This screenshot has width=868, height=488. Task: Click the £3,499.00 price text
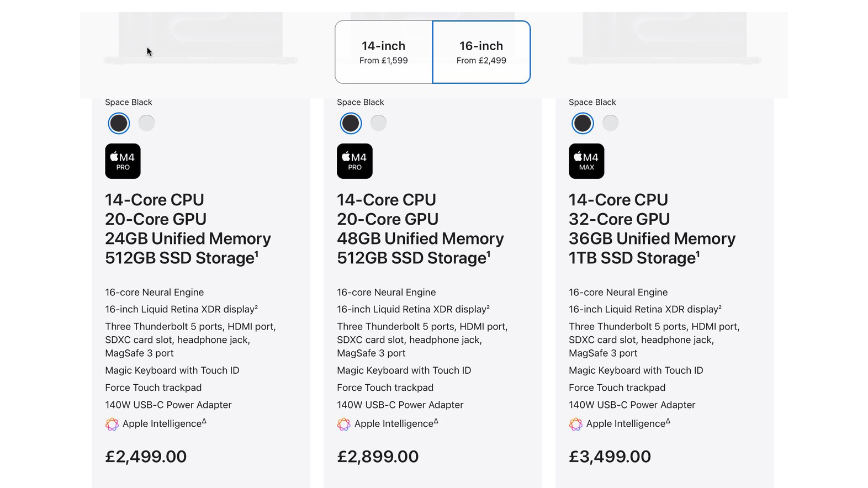pos(610,457)
